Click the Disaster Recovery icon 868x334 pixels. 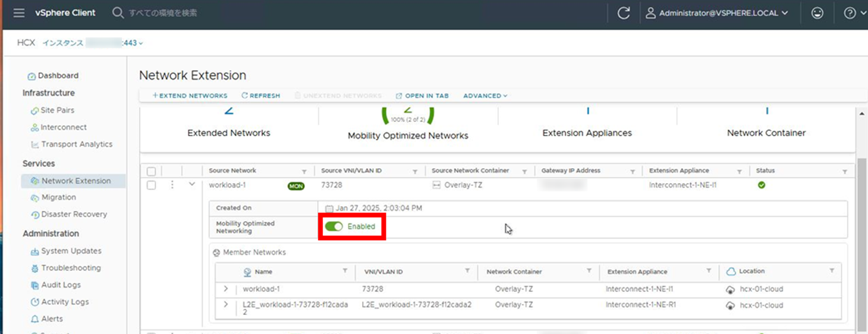34,215
